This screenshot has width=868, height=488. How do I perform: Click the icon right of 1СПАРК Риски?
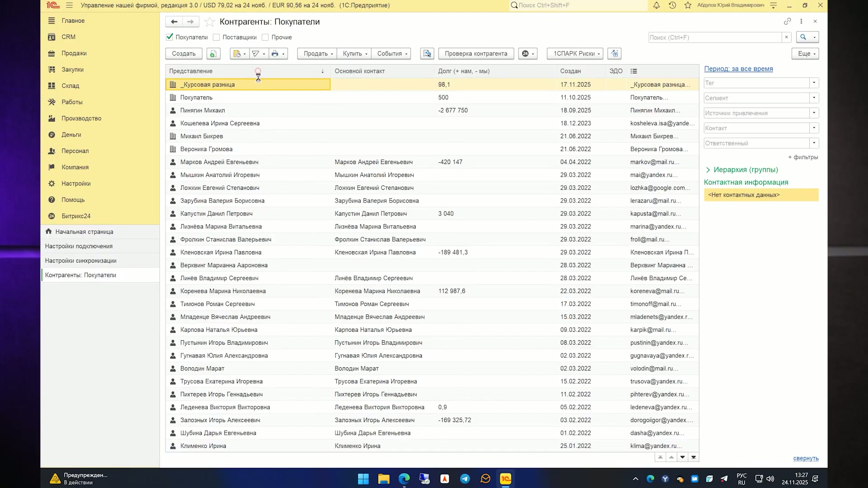[614, 54]
